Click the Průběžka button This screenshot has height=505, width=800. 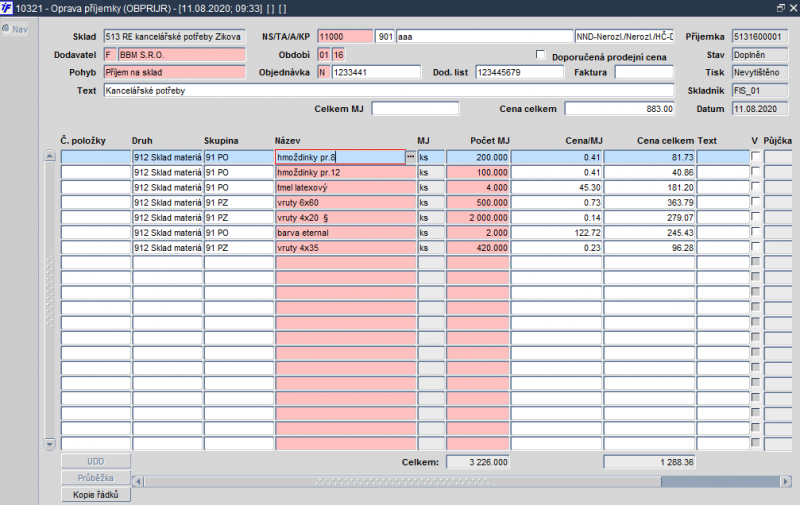[x=96, y=478]
